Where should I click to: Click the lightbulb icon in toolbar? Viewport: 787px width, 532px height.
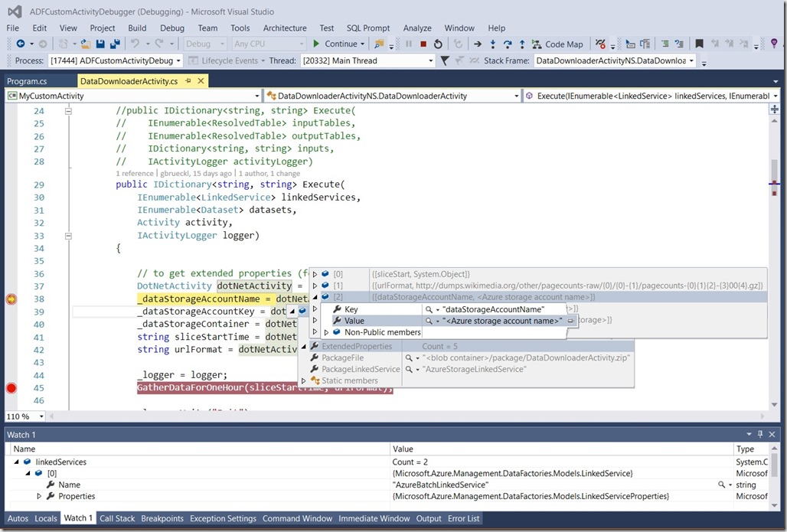point(775,44)
